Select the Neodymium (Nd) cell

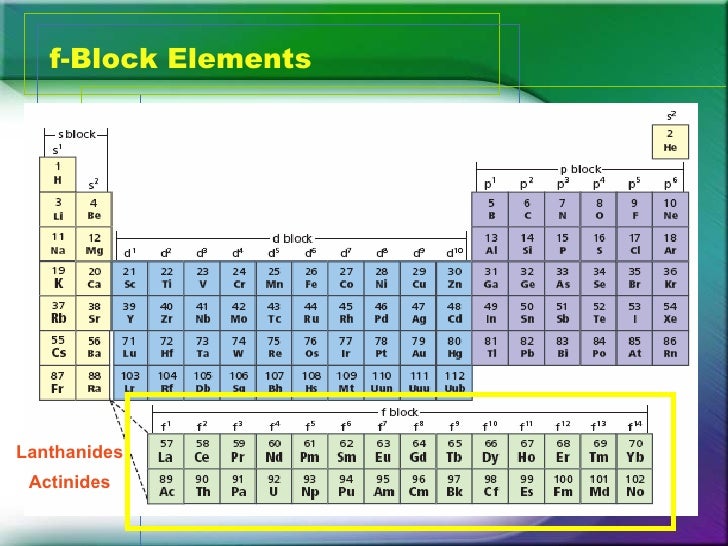274,451
